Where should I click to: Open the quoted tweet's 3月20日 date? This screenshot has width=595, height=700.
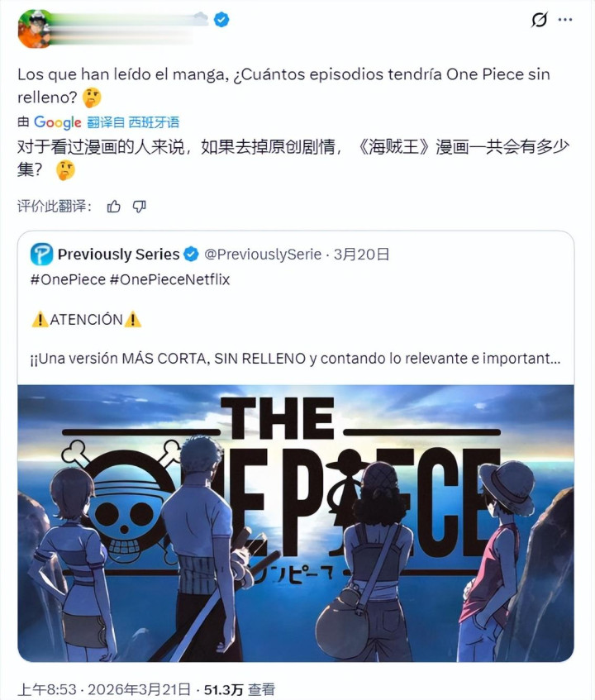(x=362, y=254)
